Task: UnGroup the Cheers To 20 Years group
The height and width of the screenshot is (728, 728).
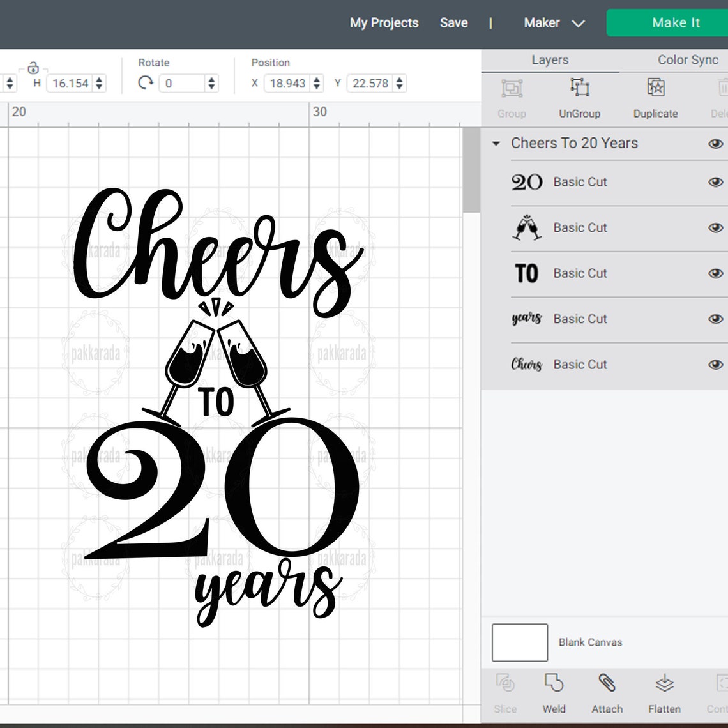Action: 579,96
